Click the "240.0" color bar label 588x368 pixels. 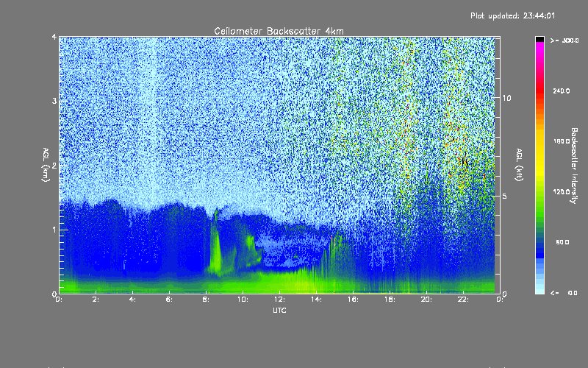coord(562,91)
